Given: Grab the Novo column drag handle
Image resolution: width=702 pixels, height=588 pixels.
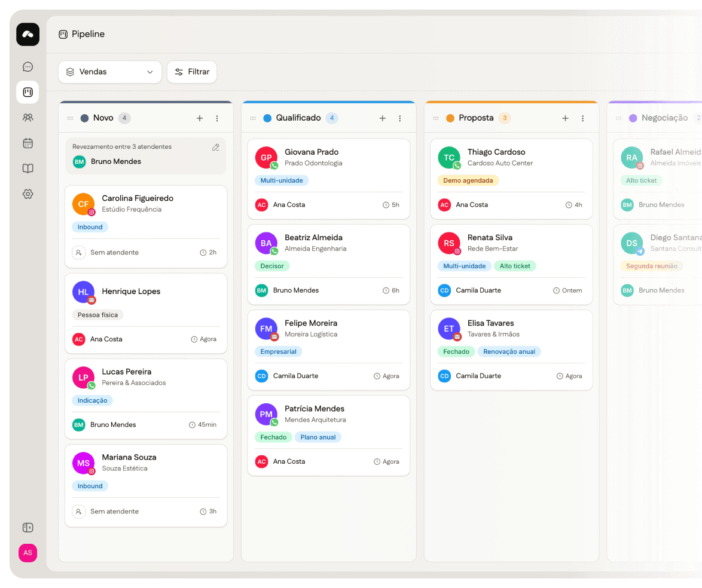Looking at the screenshot, I should click(x=71, y=118).
